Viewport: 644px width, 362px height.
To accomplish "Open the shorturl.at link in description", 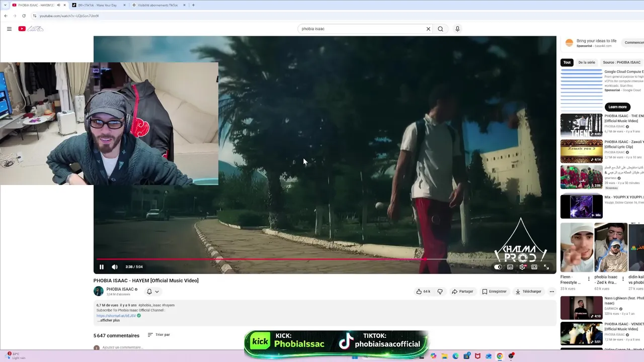I will pyautogui.click(x=116, y=316).
